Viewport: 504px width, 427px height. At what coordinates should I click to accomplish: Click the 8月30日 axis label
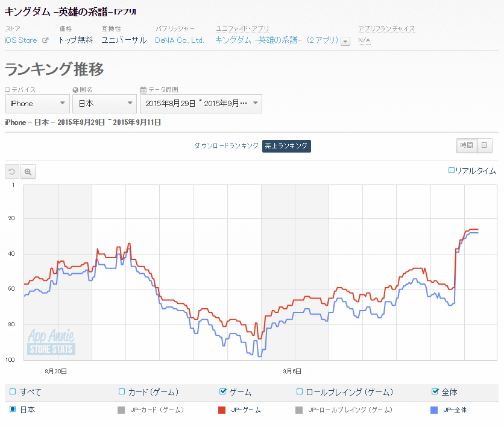point(56,372)
